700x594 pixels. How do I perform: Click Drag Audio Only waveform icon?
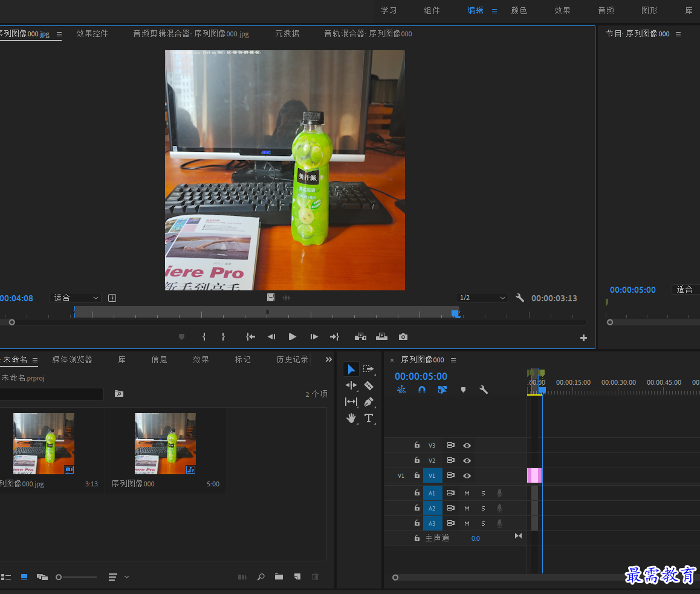click(287, 298)
